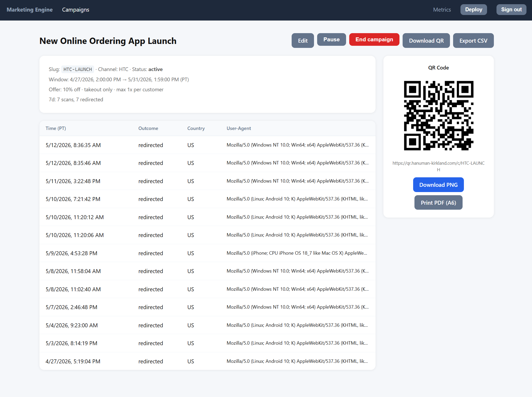This screenshot has height=397, width=532.
Task: Click the QR code image
Action: click(x=438, y=116)
